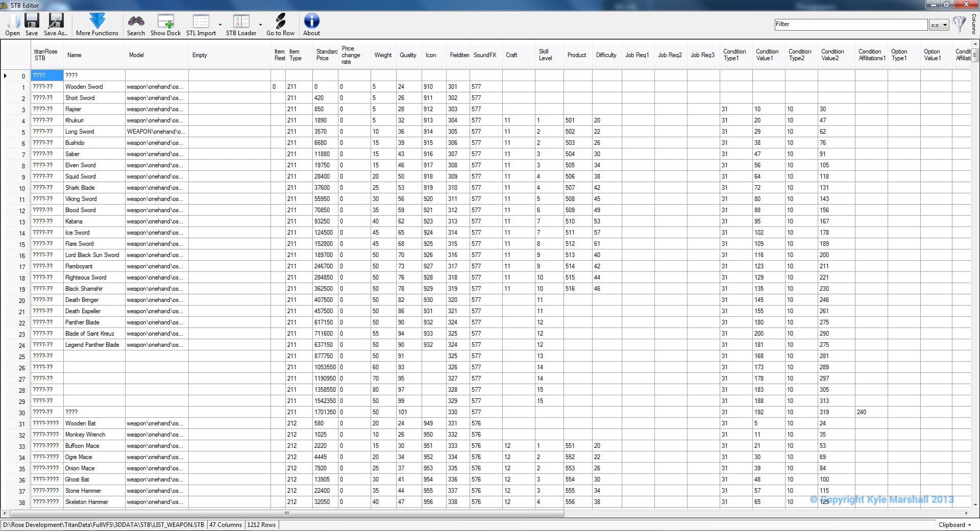Expand the STL Import dropdown arrow
Screen dimensions: 980x531
(220, 24)
